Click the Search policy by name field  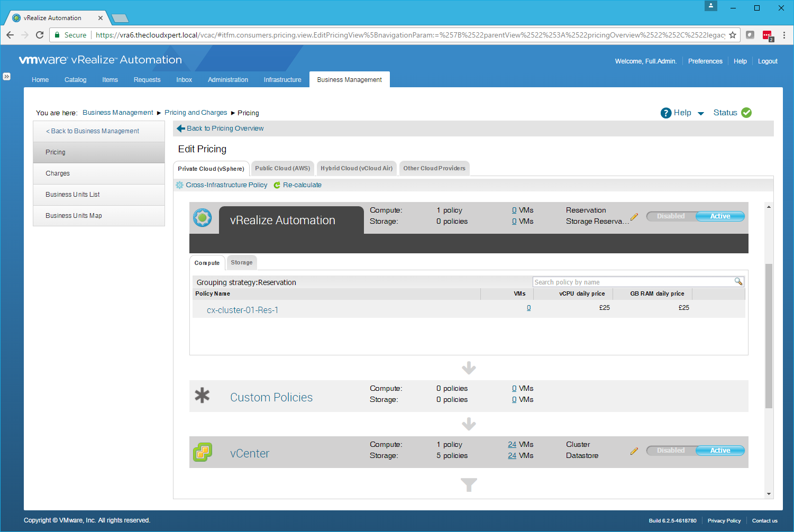coord(632,282)
